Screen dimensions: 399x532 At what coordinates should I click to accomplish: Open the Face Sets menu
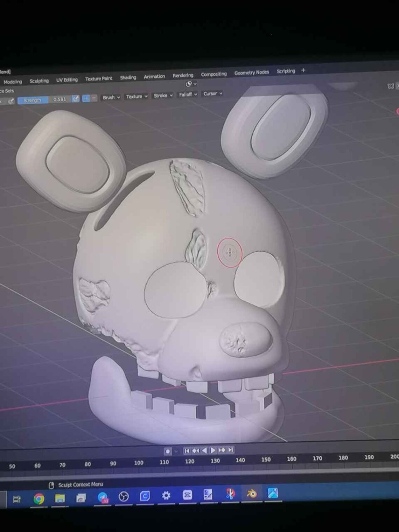pyautogui.click(x=7, y=91)
